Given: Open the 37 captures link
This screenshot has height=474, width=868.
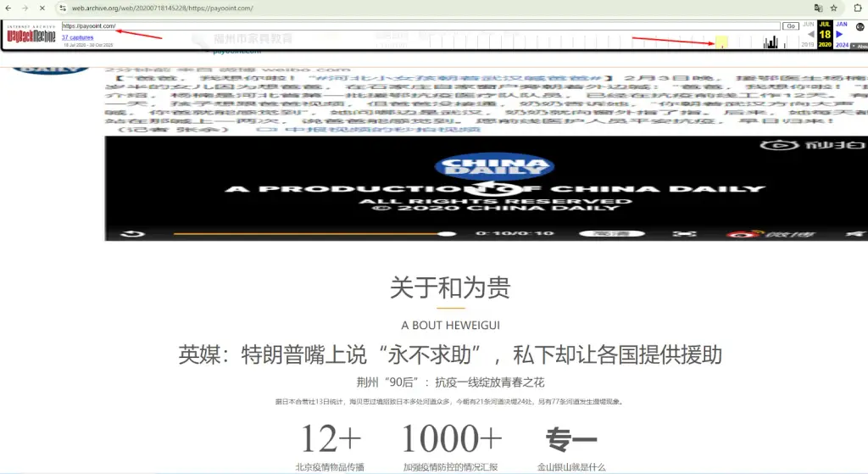Looking at the screenshot, I should (77, 37).
